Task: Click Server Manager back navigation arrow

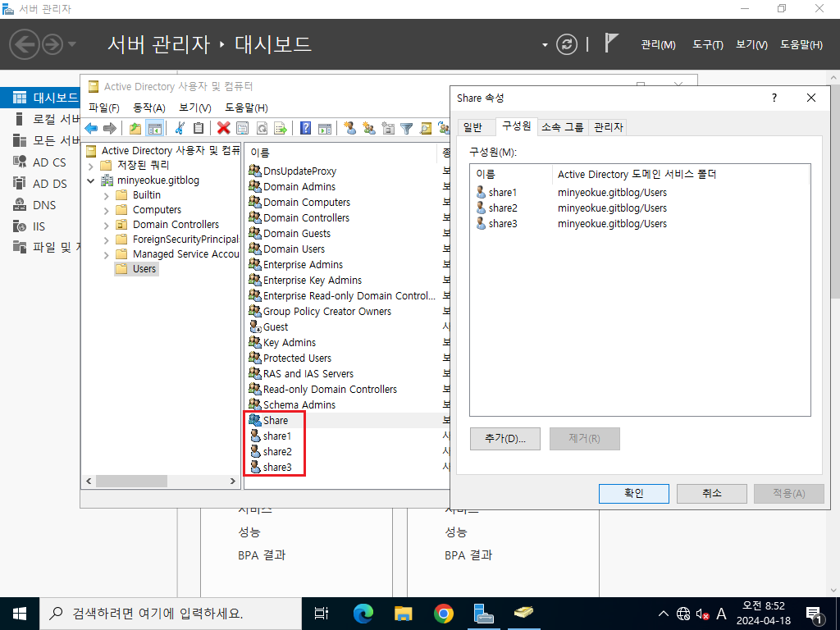Action: [25, 44]
